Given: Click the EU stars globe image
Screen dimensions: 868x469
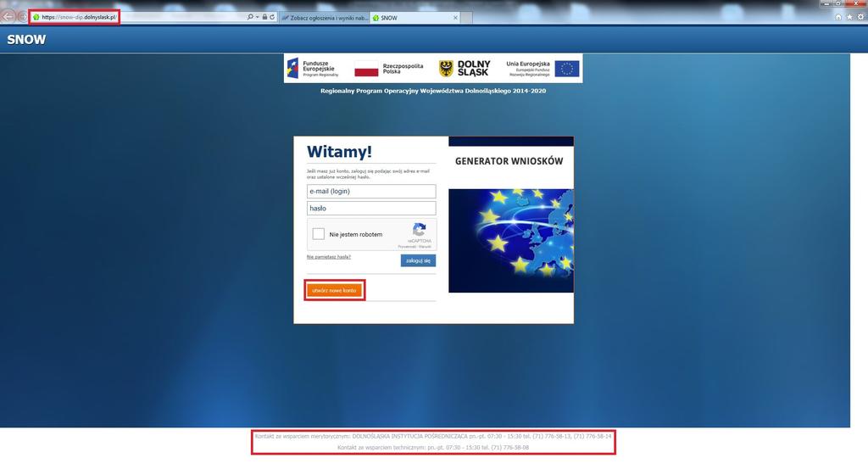Looking at the screenshot, I should pyautogui.click(x=511, y=241).
